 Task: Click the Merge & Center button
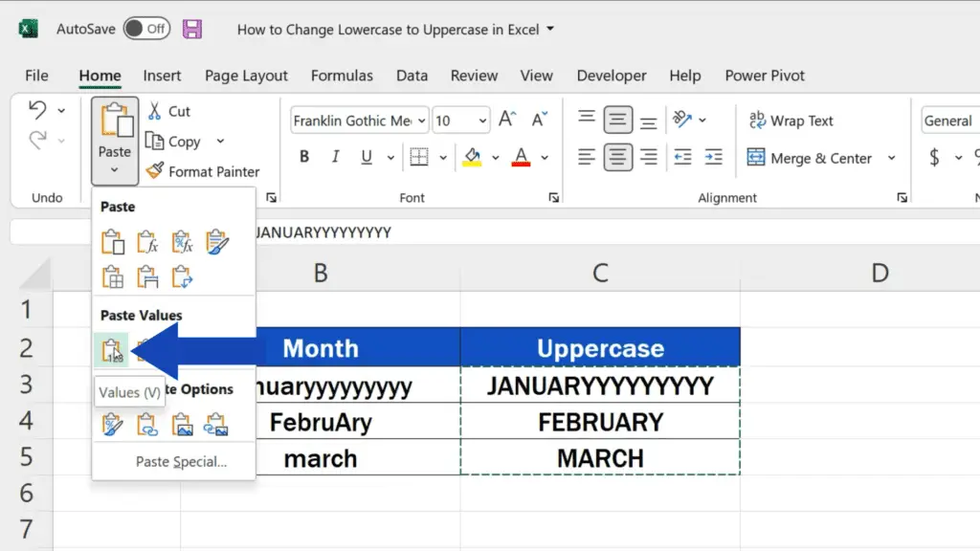(810, 158)
